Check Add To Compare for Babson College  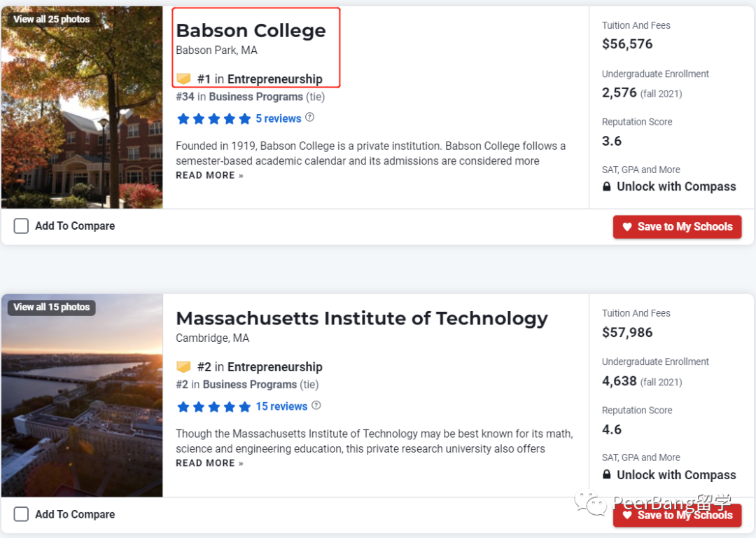[x=22, y=226]
